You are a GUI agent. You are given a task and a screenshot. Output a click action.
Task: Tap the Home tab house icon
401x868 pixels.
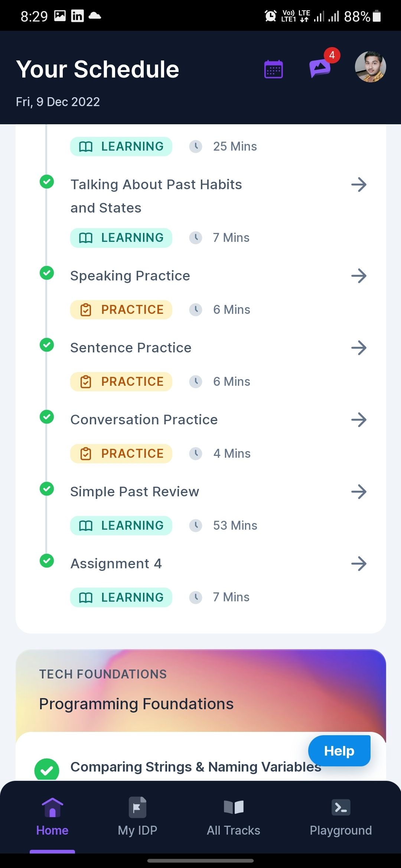coord(52,808)
